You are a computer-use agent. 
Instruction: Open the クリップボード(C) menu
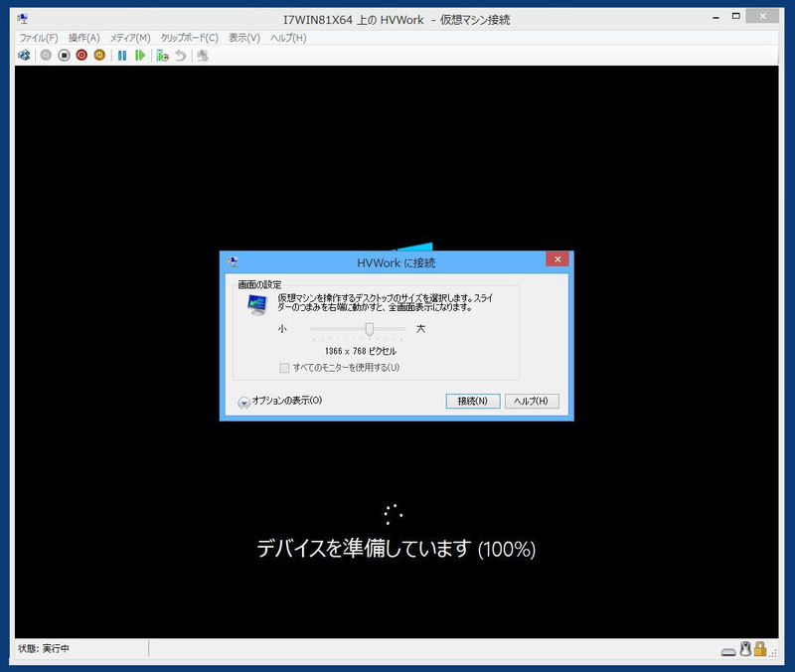(x=190, y=38)
